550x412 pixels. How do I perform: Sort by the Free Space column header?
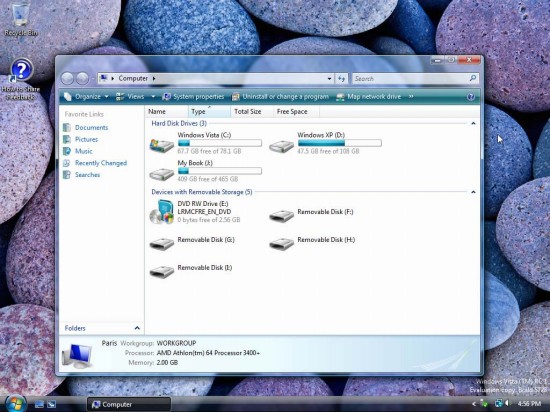[x=296, y=112]
